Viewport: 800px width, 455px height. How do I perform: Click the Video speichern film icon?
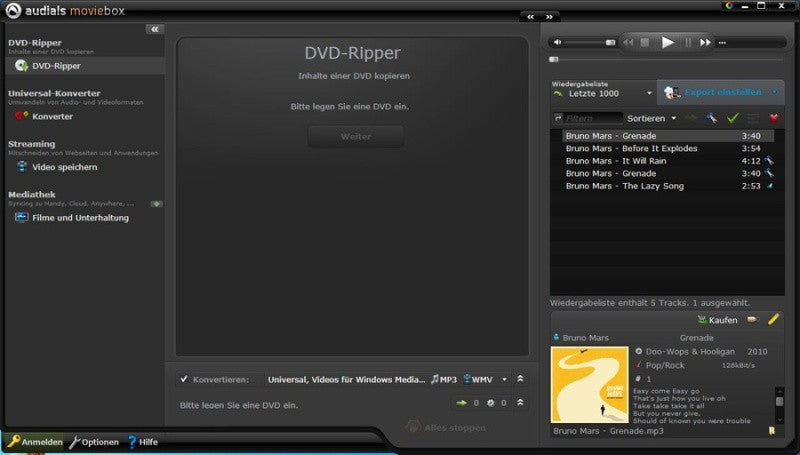(x=21, y=166)
